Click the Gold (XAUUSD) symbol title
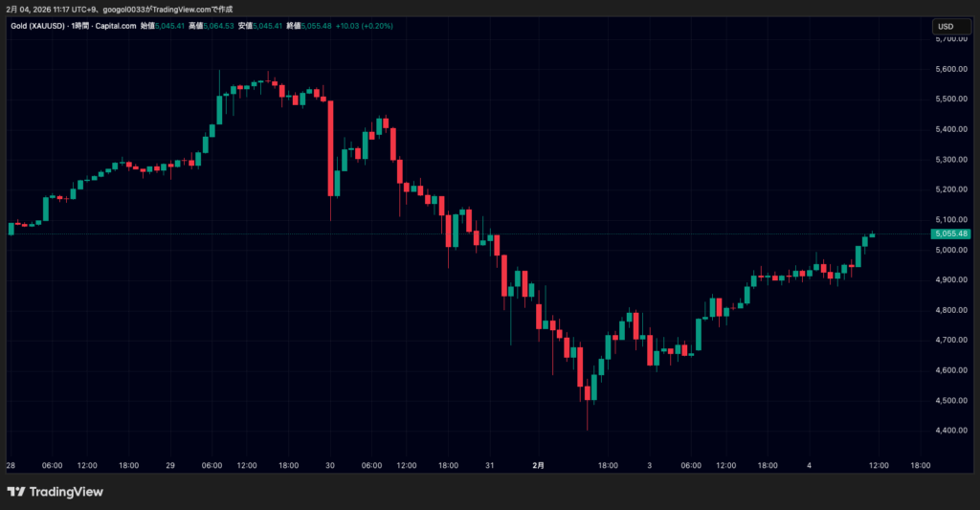Screen dimensions: 980x510 (36, 26)
